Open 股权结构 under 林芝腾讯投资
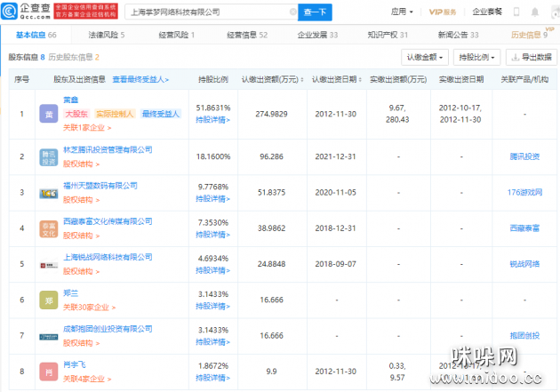Viewport: 560px width, 392px height. point(81,164)
